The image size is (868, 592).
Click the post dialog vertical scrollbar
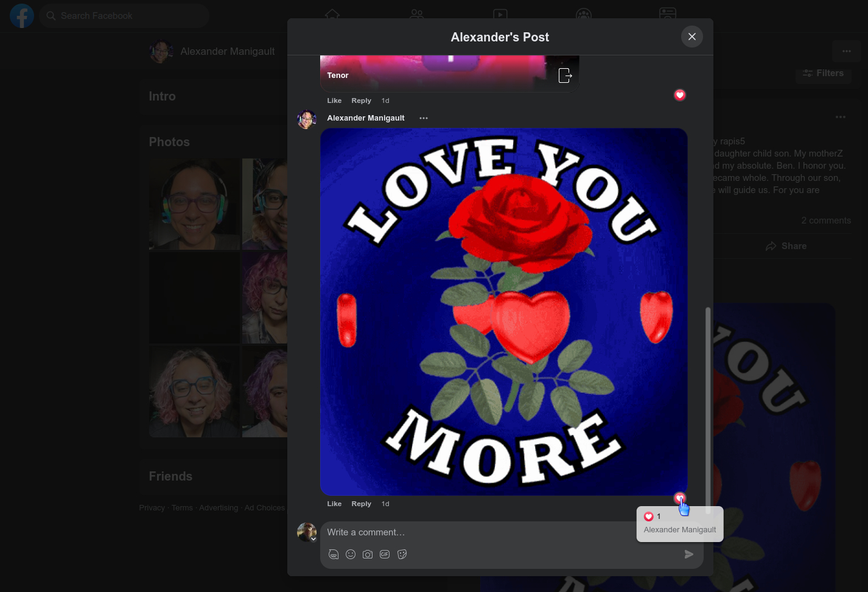pos(708,402)
